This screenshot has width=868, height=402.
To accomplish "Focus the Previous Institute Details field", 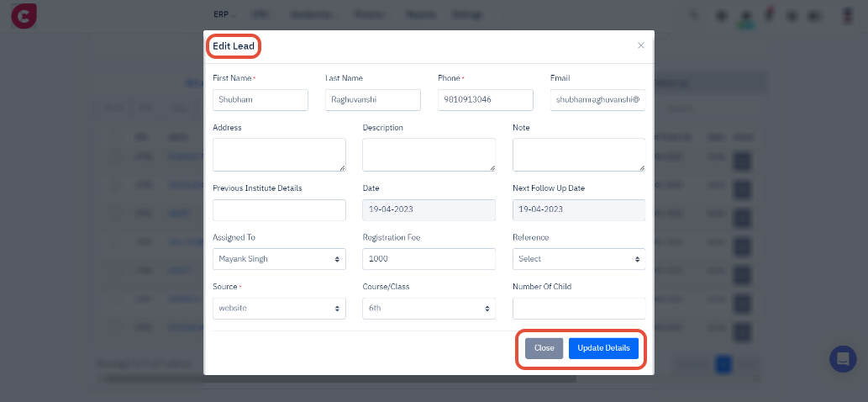I will (x=279, y=210).
